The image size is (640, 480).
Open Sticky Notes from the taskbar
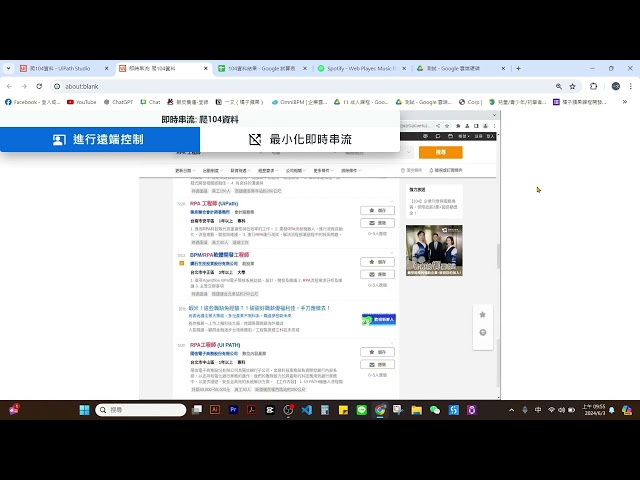pos(343,410)
